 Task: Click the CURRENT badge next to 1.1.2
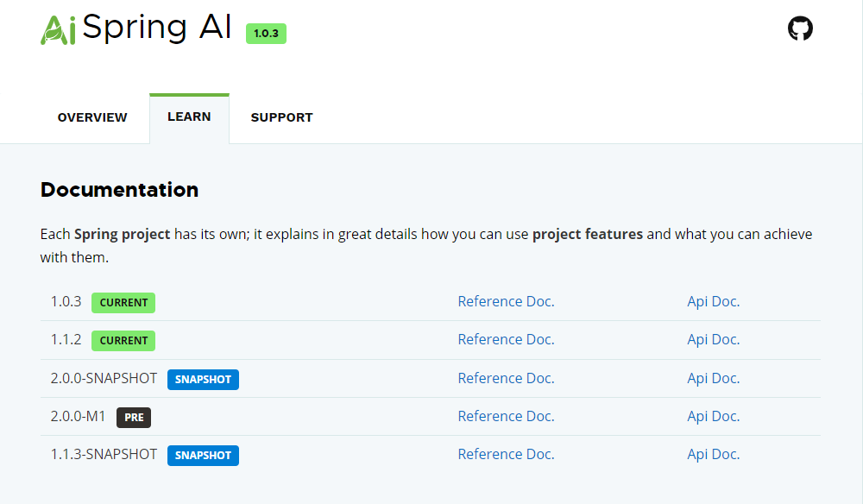[x=123, y=341]
